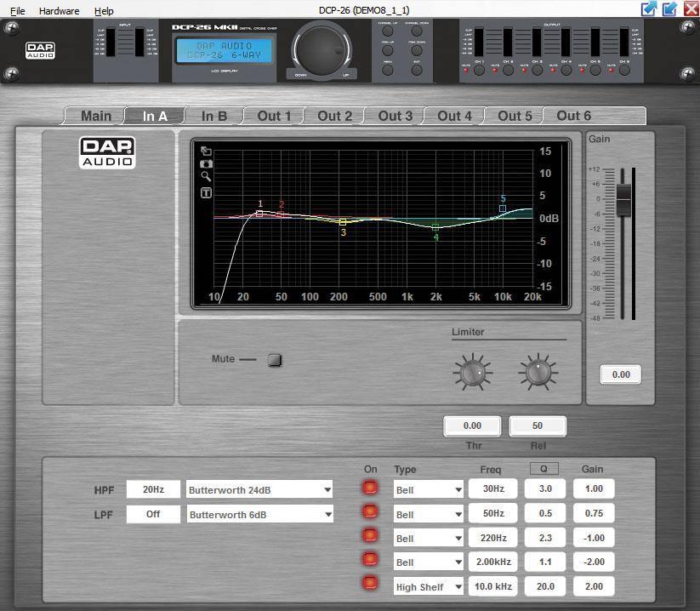
Task: Open the Type dropdown for the 2.00kHz band
Action: [x=429, y=562]
